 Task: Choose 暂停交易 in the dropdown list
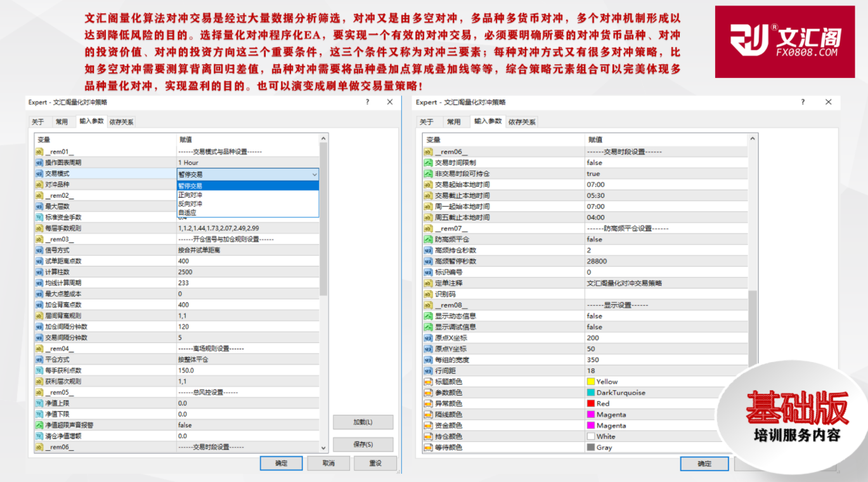pos(247,186)
